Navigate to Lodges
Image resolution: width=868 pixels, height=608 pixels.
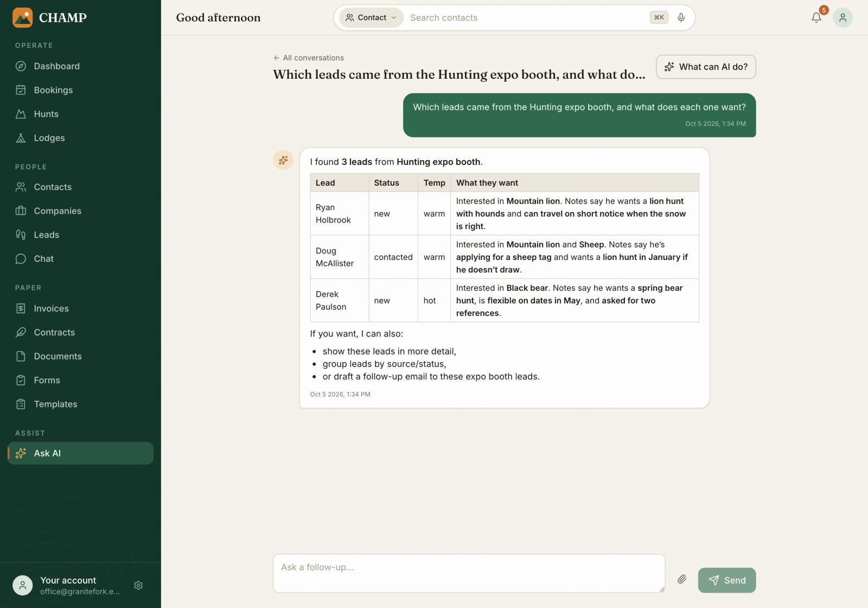click(80, 138)
